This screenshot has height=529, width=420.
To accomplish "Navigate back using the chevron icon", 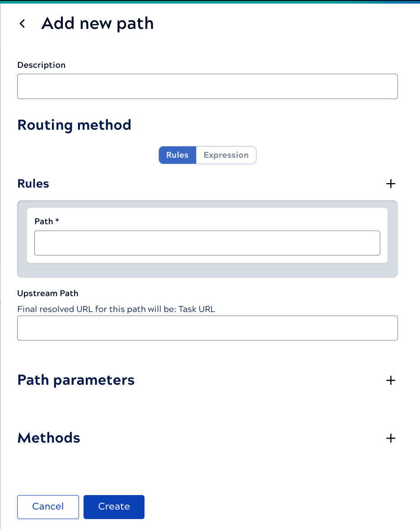I will [x=22, y=24].
